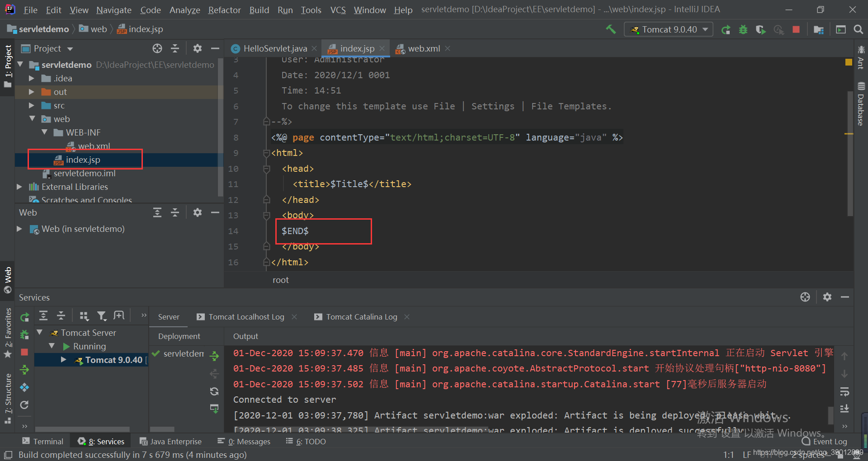Expand all services in Services toolbar
Screen dimensions: 868x461
43,315
